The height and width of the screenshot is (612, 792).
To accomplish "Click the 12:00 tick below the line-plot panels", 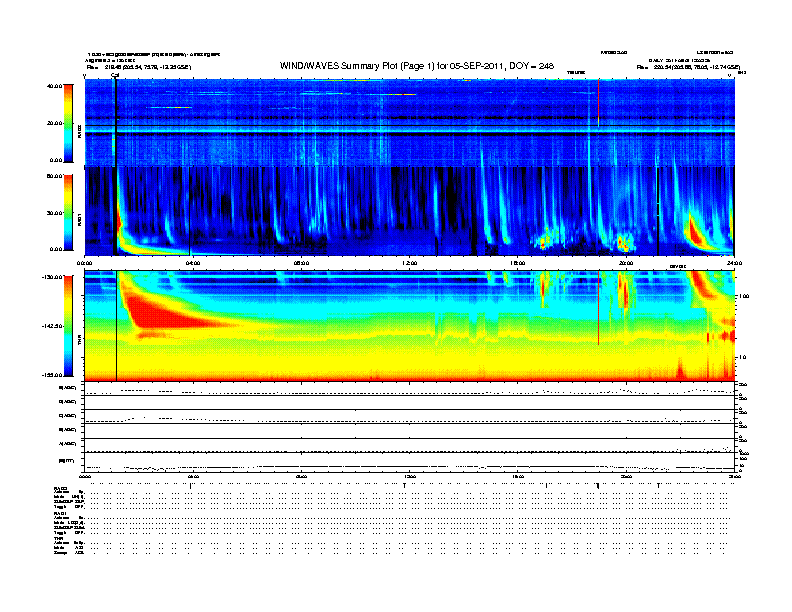I will point(409,476).
